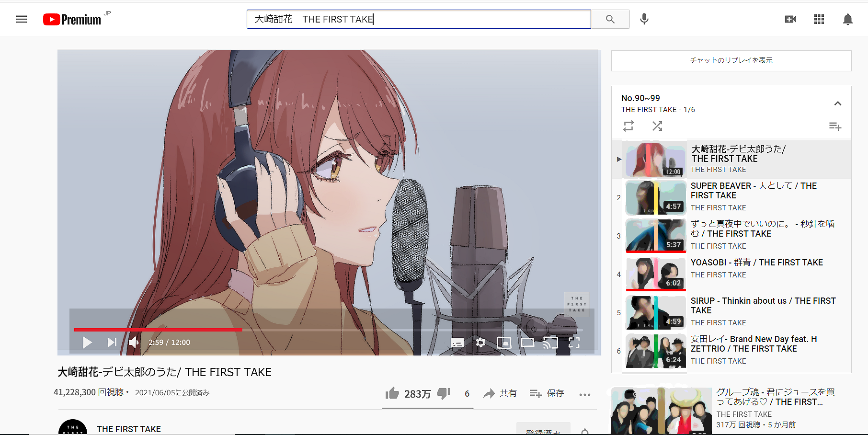Screen dimensions: 868x435
Task: Save video to a playlist via 保存
Action: click(x=547, y=393)
